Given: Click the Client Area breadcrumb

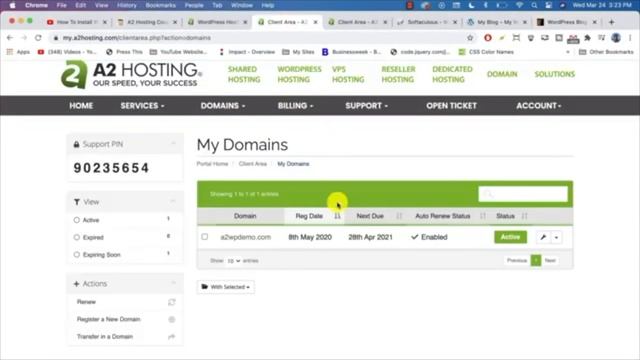Looking at the screenshot, I should (253, 164).
